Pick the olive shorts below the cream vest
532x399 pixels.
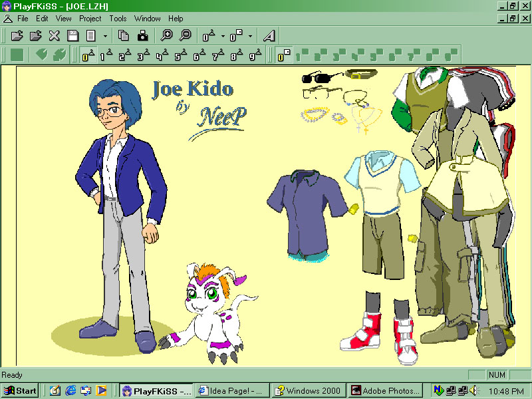coord(384,246)
